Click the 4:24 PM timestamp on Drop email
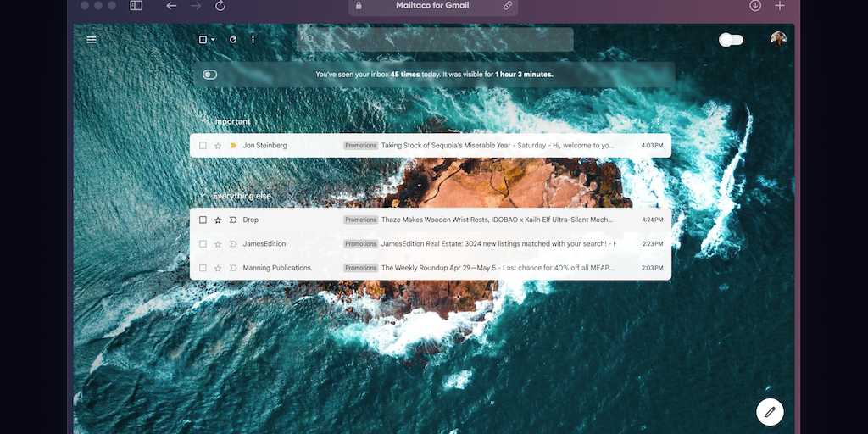 (653, 220)
